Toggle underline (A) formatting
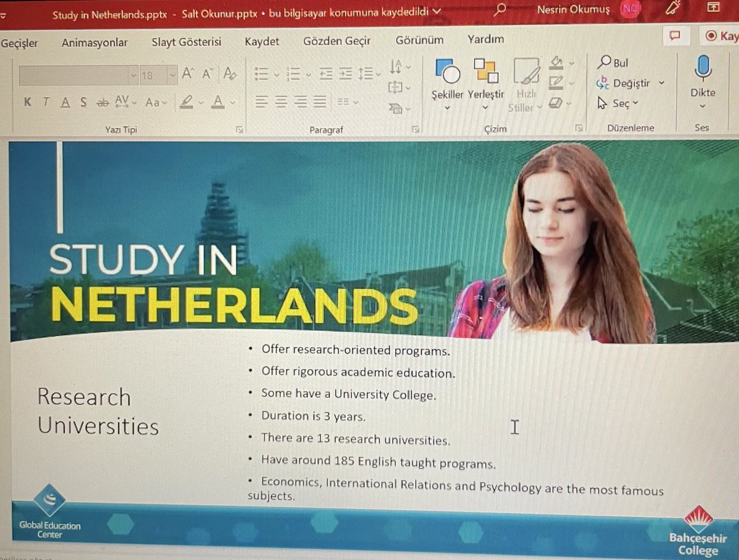The height and width of the screenshot is (560, 739). (65, 102)
